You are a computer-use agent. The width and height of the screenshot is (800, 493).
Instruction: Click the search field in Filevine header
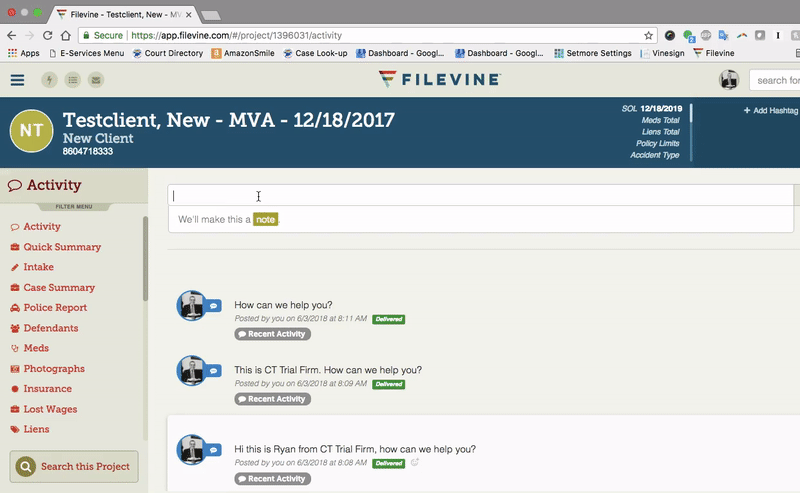pyautogui.click(x=774, y=80)
